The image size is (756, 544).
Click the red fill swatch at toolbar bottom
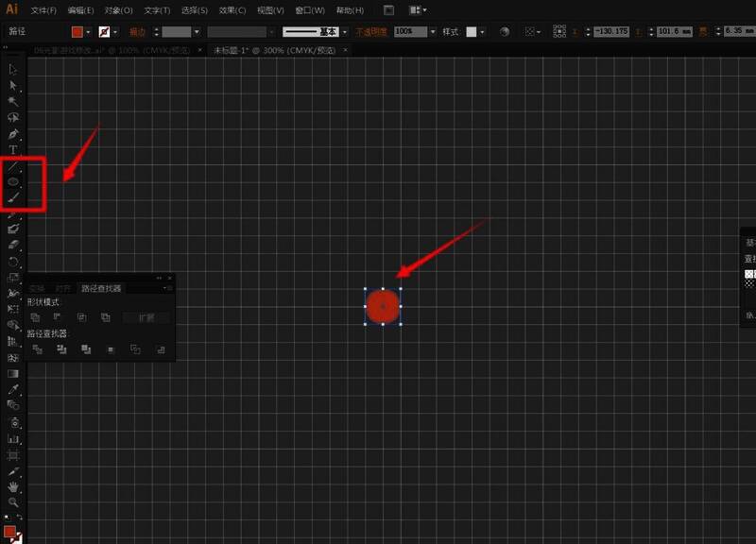9,532
